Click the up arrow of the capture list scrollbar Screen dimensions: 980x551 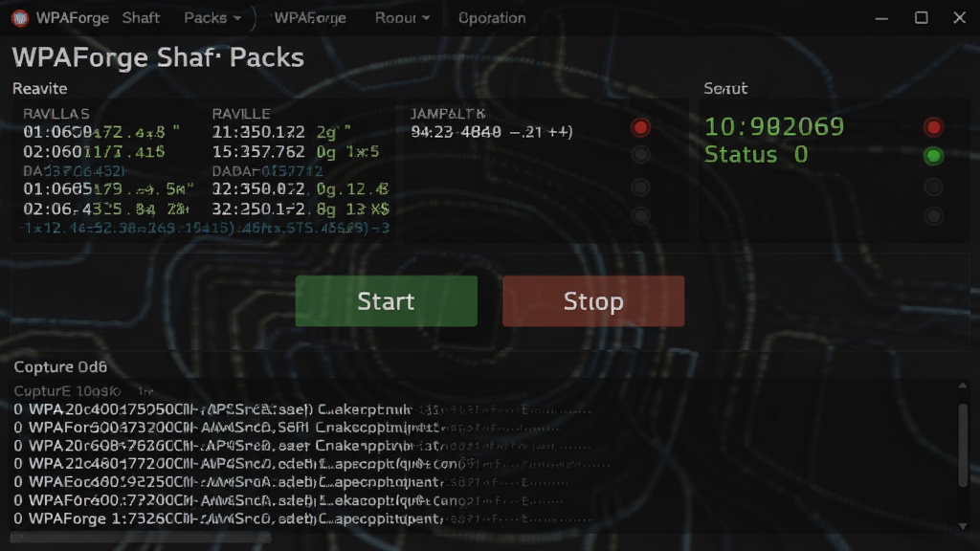pyautogui.click(x=963, y=386)
